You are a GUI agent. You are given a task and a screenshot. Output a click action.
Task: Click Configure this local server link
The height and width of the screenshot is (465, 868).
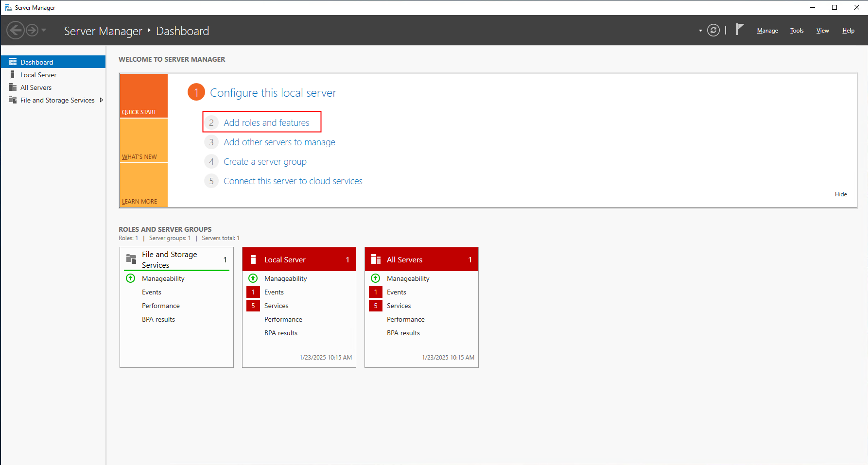coord(273,92)
